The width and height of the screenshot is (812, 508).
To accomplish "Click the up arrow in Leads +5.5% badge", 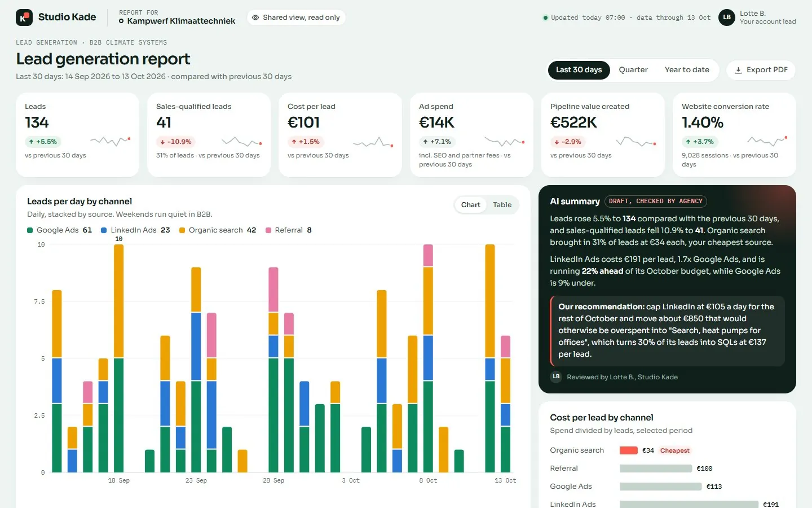I will coord(31,142).
